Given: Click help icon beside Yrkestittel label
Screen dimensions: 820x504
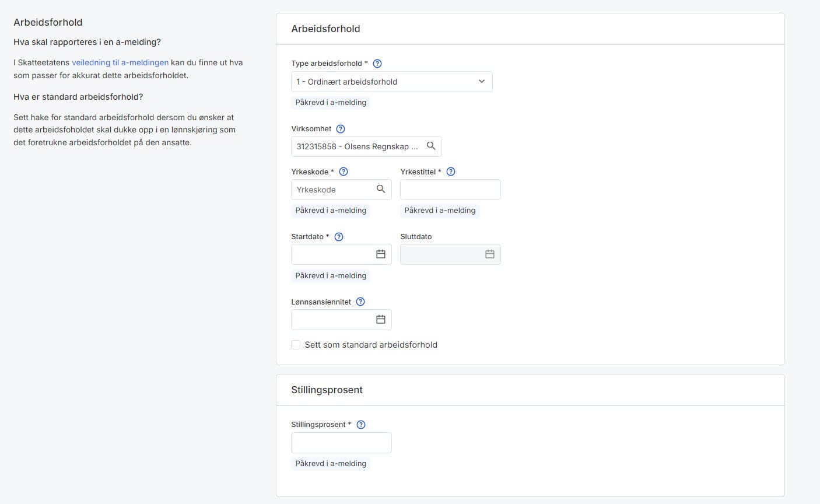Looking at the screenshot, I should click(x=450, y=171).
